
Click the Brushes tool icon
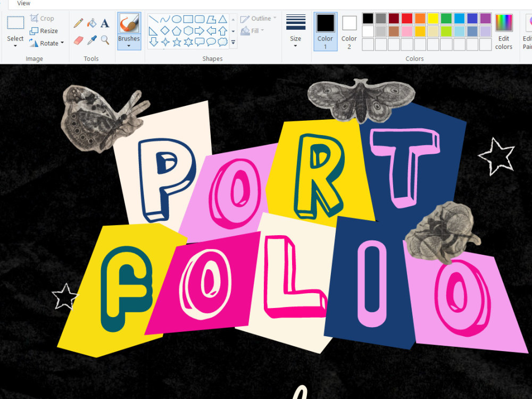(129, 23)
